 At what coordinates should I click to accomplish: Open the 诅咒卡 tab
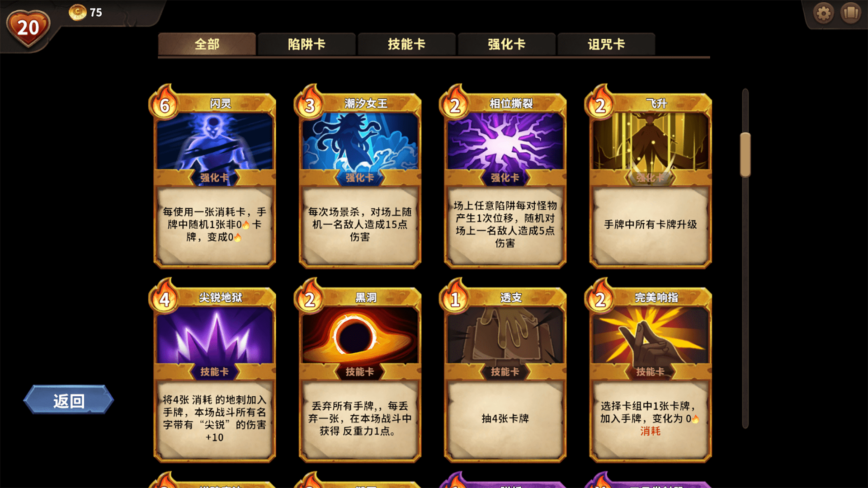[606, 44]
